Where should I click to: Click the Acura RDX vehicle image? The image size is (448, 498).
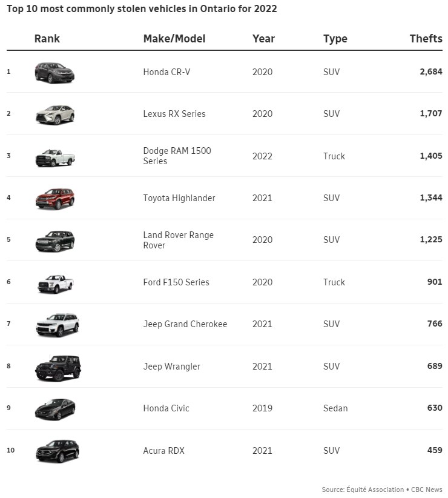(x=57, y=451)
